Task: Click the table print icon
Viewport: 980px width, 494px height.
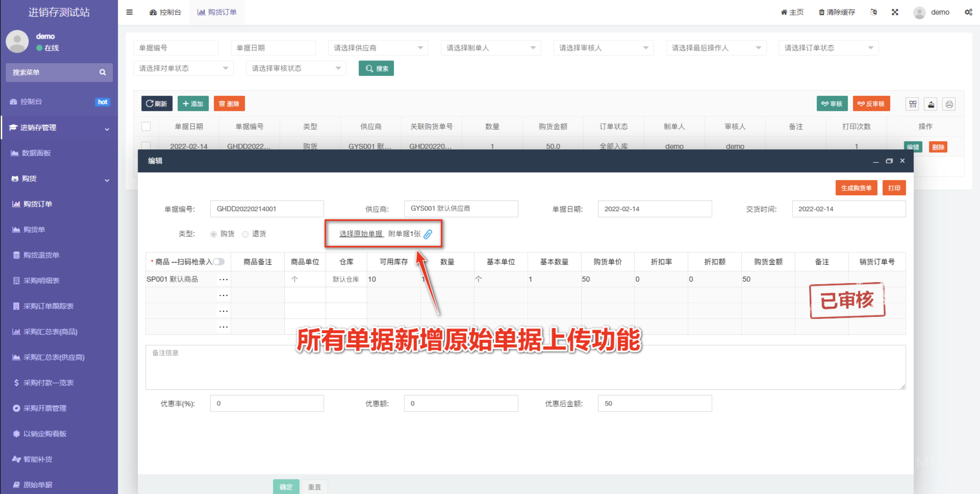Action: point(949,104)
